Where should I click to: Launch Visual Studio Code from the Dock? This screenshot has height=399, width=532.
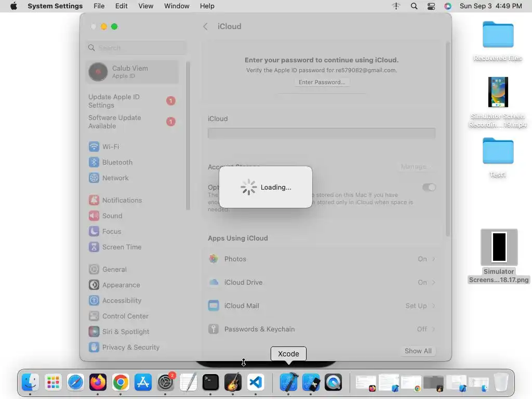[x=256, y=382]
